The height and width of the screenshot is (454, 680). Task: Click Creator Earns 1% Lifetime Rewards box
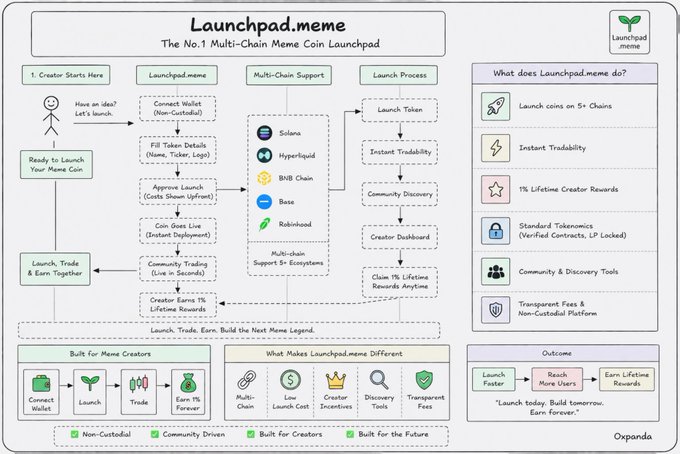pos(177,305)
